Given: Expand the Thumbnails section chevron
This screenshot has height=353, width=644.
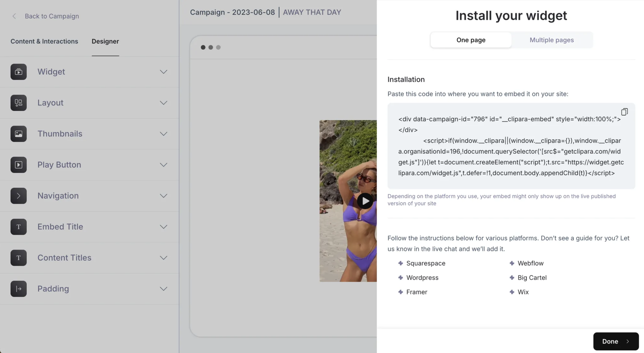Looking at the screenshot, I should [x=164, y=134].
